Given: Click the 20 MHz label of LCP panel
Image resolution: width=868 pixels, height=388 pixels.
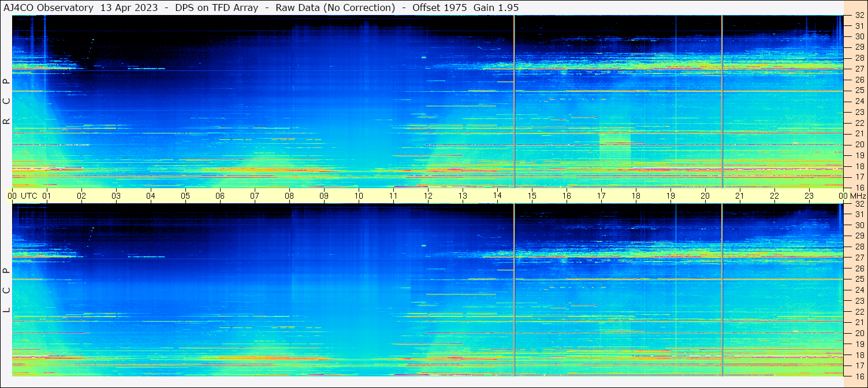Looking at the screenshot, I should click(859, 333).
